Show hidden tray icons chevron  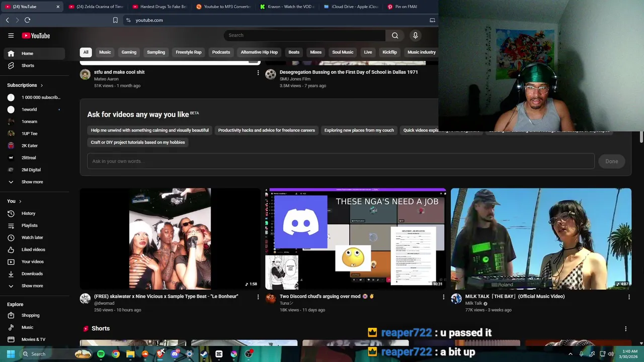570,354
